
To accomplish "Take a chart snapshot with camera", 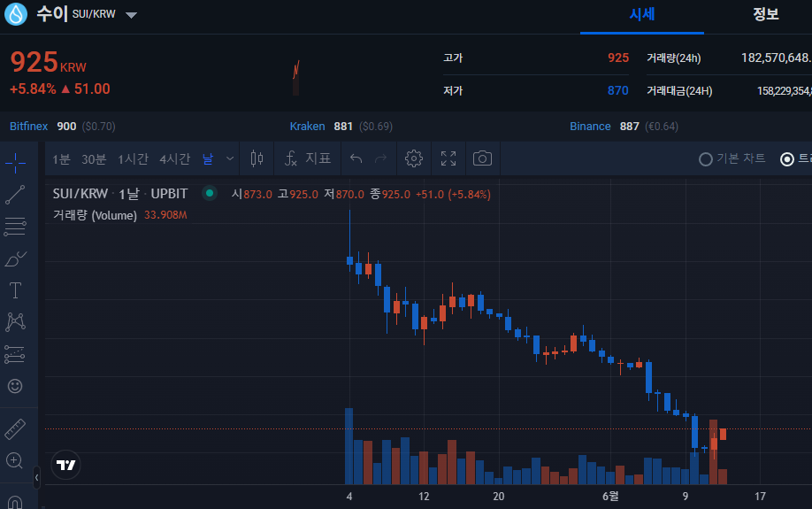I will [482, 158].
